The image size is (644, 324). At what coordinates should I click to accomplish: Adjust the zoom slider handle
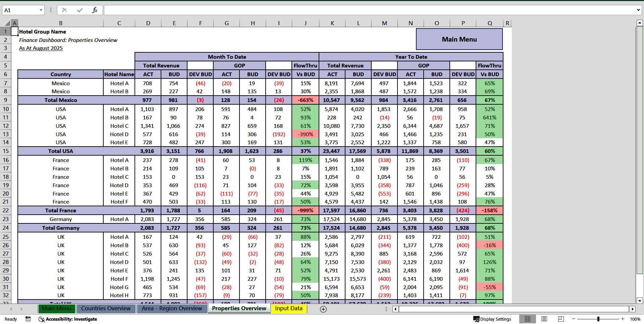[598, 319]
